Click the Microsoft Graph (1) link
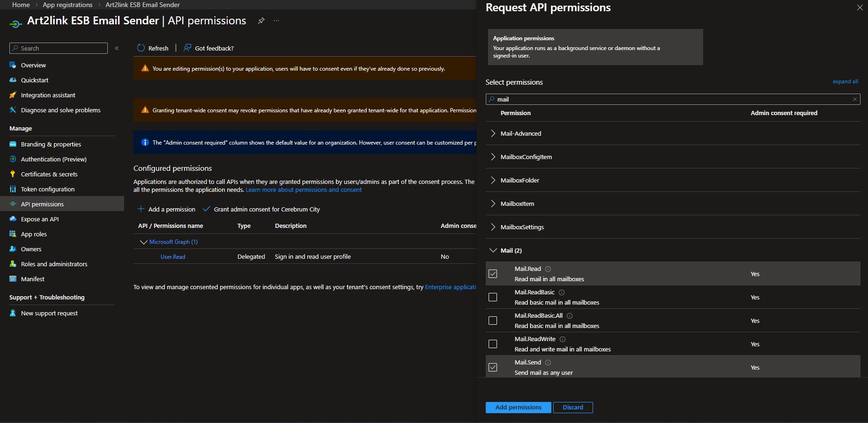The width and height of the screenshot is (868, 423). pyautogui.click(x=173, y=242)
